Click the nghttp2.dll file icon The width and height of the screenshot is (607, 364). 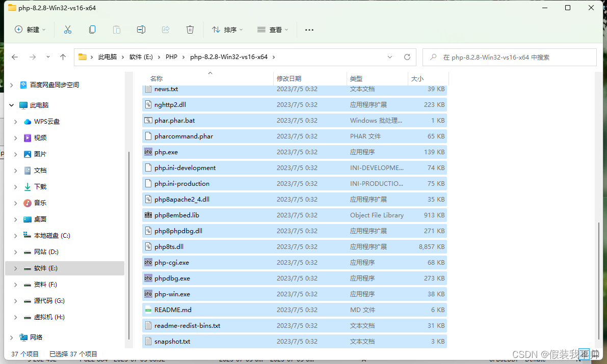click(148, 104)
